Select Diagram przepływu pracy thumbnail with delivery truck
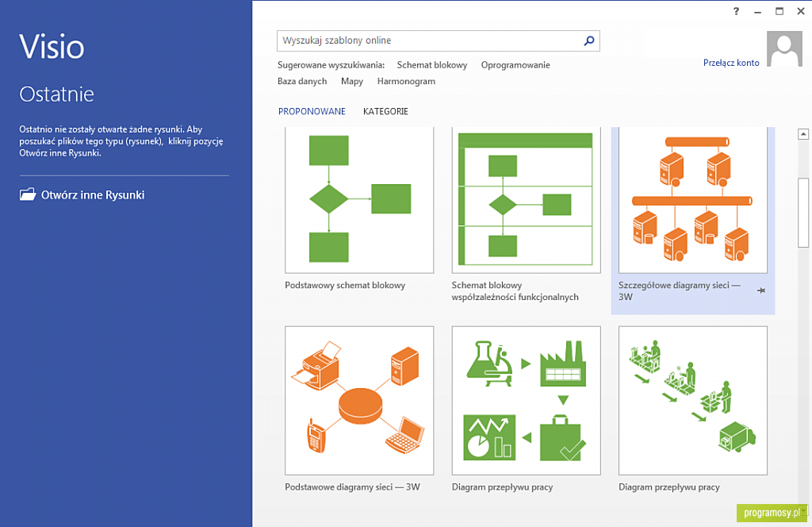 693,401
